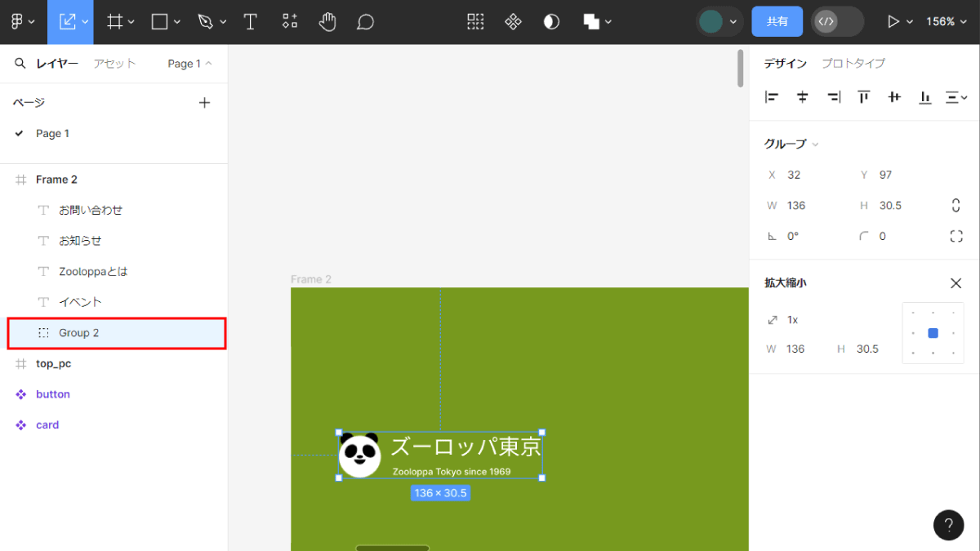Image resolution: width=980 pixels, height=551 pixels.
Task: Add a new page with plus
Action: tap(205, 103)
